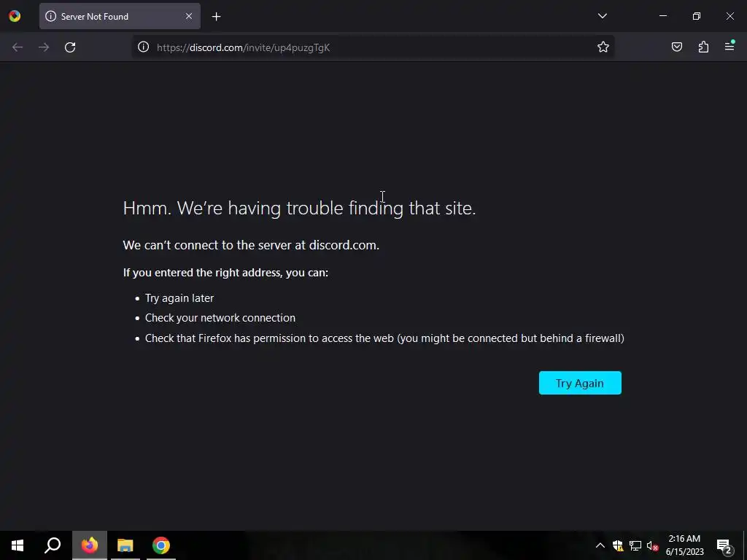Viewport: 747px width, 560px height.
Task: Open the clock showing 2:16 AM
Action: (684, 545)
